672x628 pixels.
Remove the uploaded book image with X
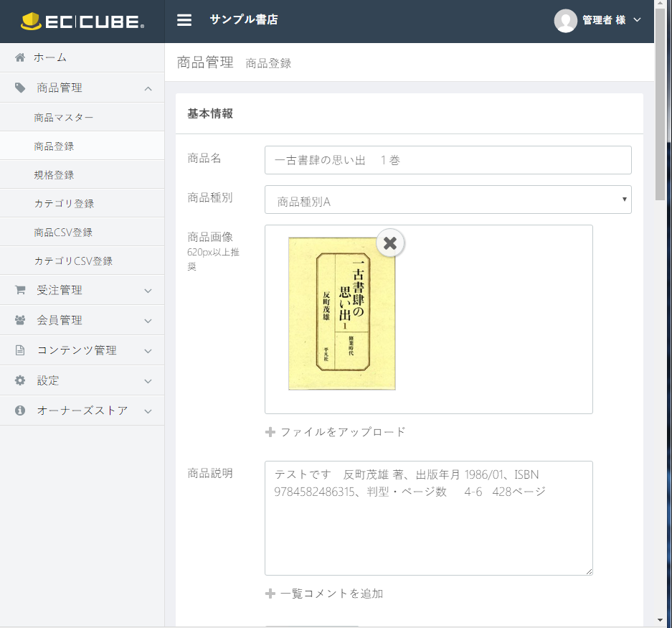(x=390, y=243)
